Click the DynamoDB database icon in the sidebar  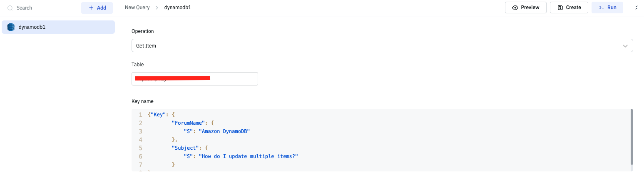pyautogui.click(x=11, y=27)
